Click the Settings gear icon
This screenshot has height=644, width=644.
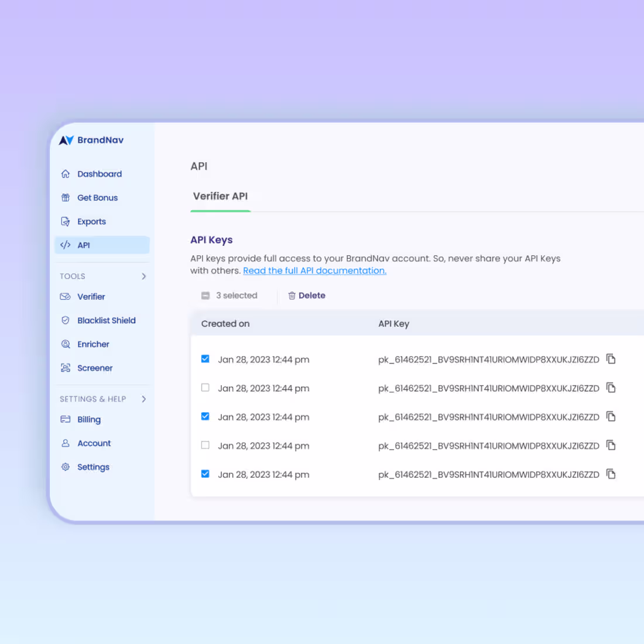click(66, 467)
